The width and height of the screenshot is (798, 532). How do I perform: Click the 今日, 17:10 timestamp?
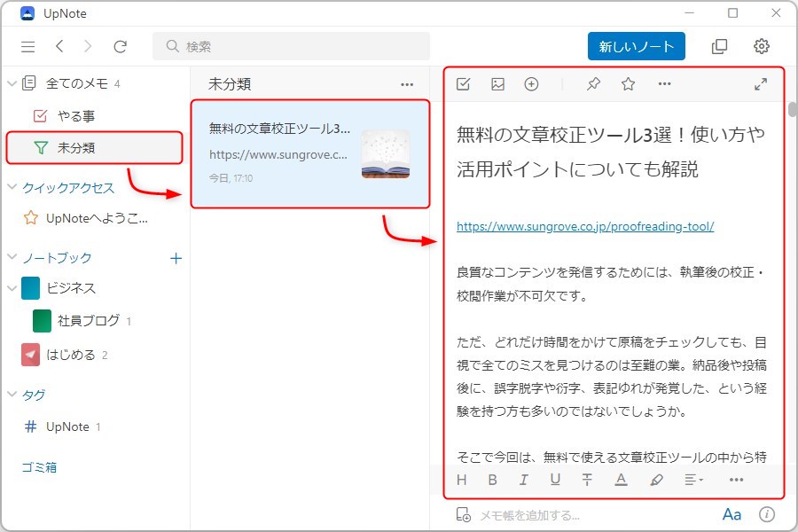(x=231, y=178)
